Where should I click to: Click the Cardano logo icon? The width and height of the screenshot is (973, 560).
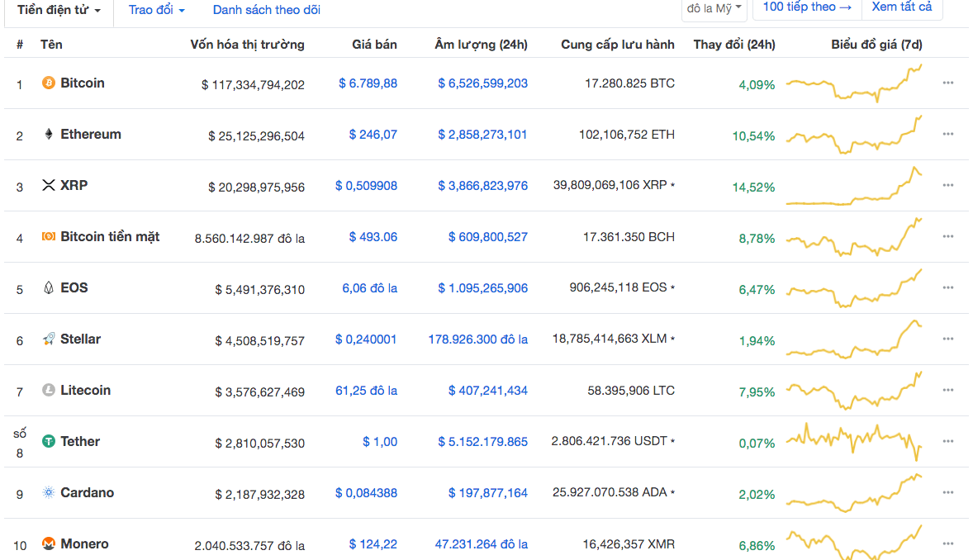click(49, 492)
